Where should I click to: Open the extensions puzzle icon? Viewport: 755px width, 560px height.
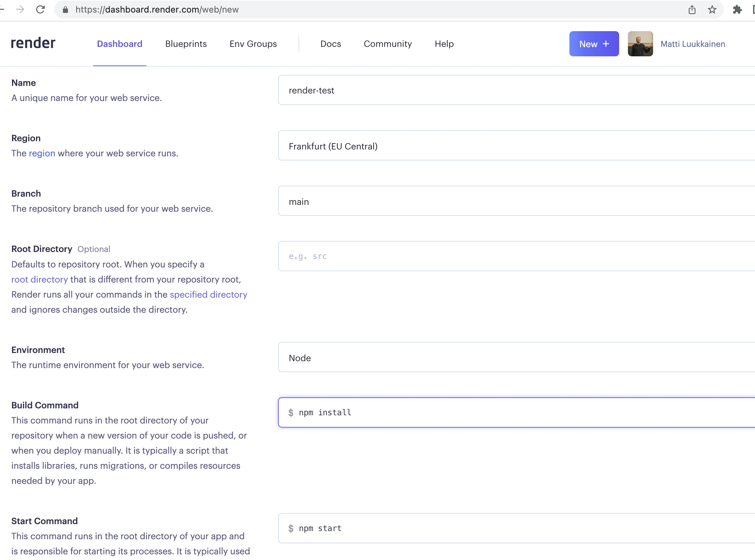(737, 9)
